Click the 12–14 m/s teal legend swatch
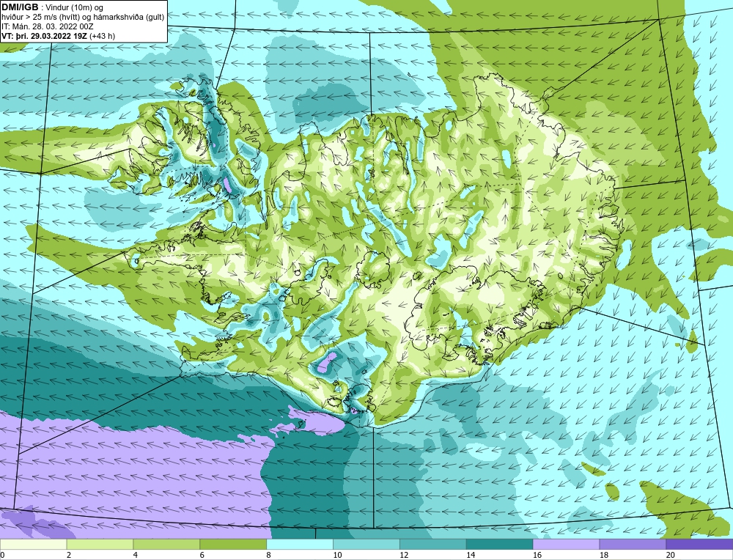The image size is (733, 560). tap(433, 545)
